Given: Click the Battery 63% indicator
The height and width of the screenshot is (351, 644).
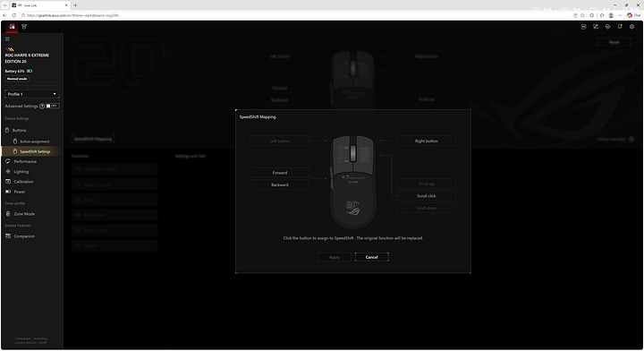Looking at the screenshot, I should tap(19, 71).
